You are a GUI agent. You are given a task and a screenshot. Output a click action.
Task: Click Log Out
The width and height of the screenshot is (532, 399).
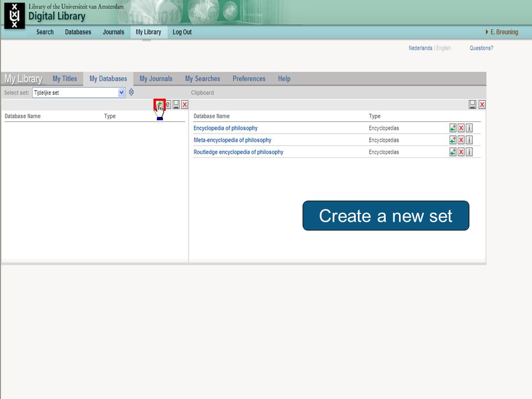pyautogui.click(x=182, y=32)
